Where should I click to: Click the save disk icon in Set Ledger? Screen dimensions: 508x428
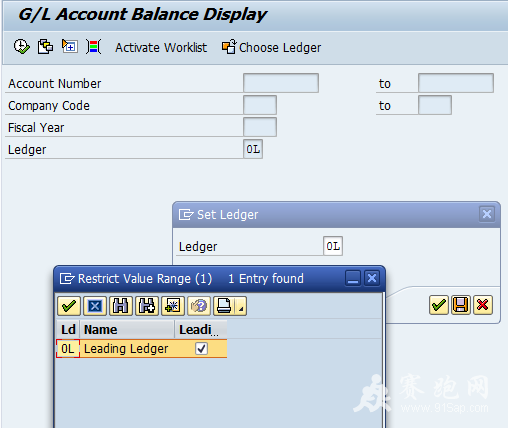[x=461, y=305]
